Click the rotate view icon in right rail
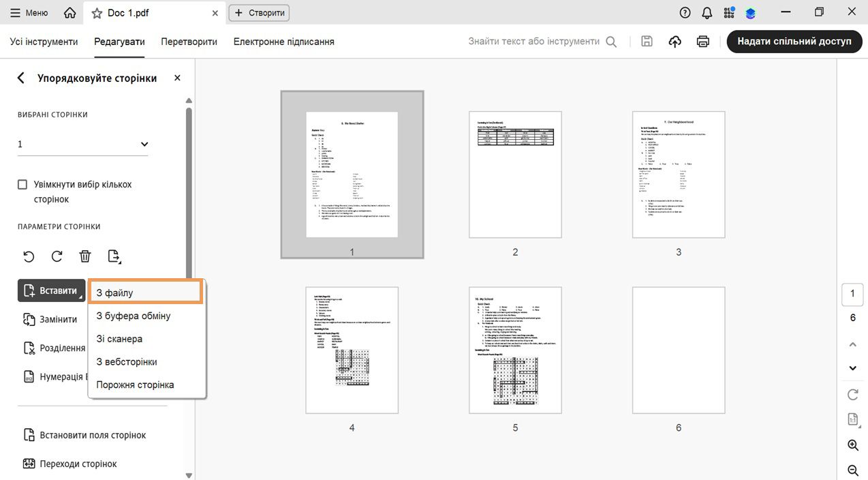The image size is (868, 480). click(x=852, y=395)
